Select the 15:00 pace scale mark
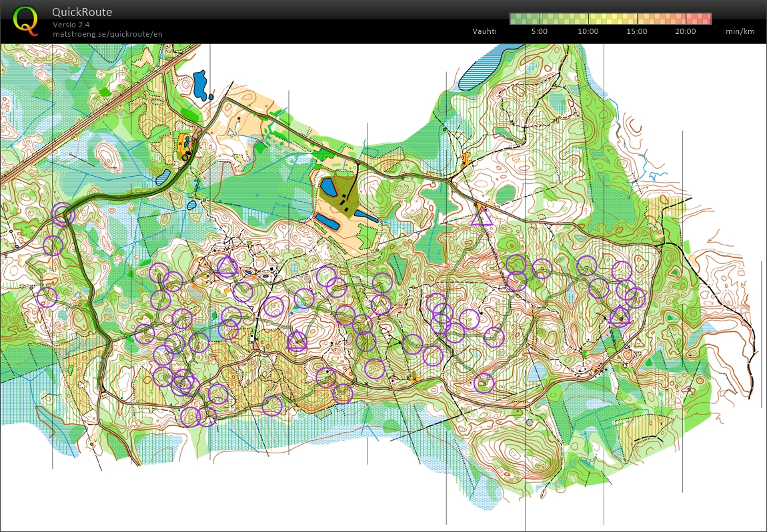Screen dimensions: 767x532 [637, 31]
